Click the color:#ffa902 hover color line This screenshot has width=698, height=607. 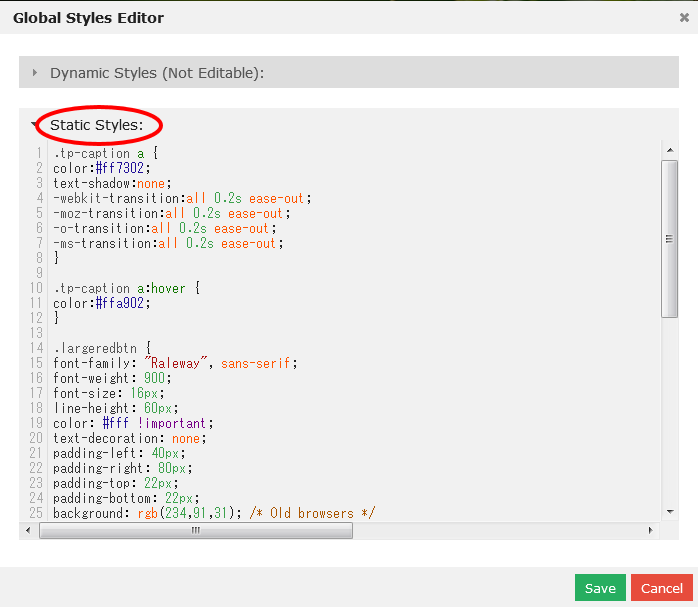pyautogui.click(x=102, y=304)
